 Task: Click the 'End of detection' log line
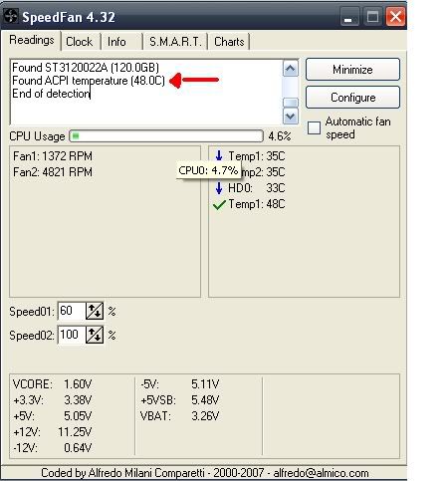pos(51,94)
